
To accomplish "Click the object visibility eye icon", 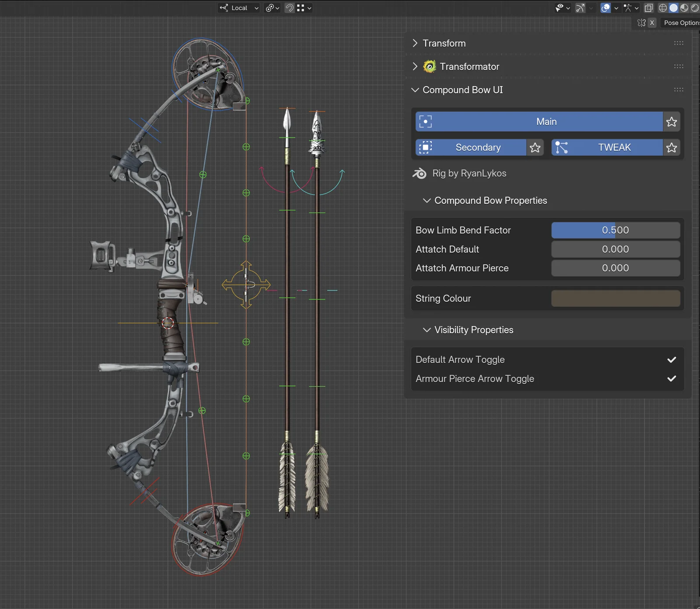I will click(561, 8).
